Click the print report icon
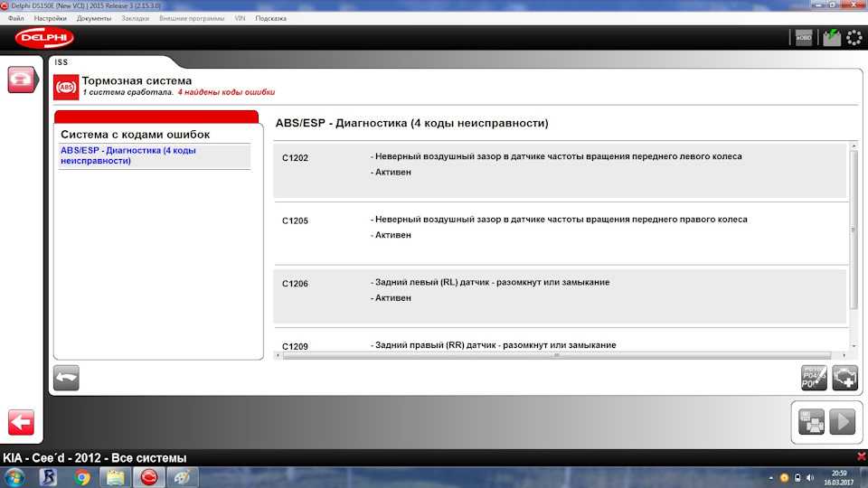868x488 pixels. point(811,422)
